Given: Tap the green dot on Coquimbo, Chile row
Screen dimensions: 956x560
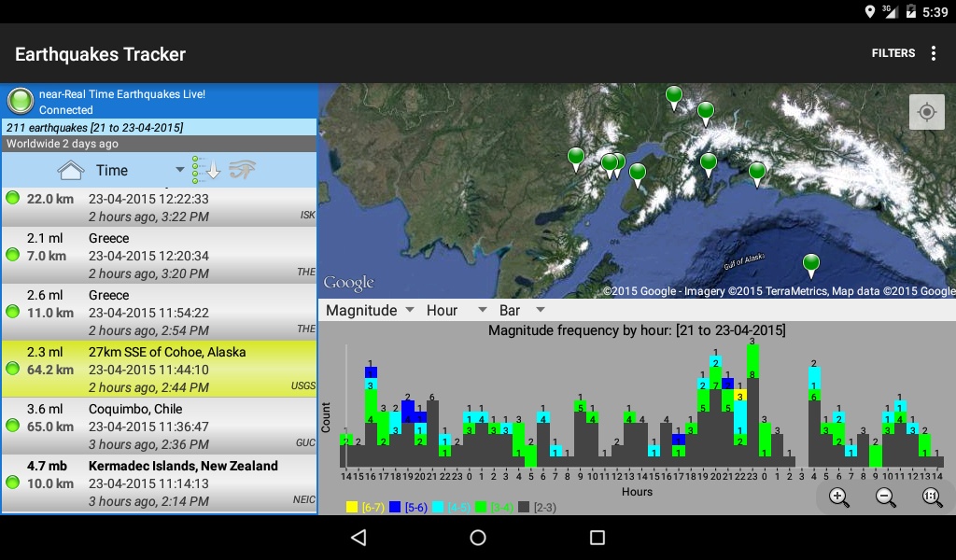Looking at the screenshot, I should 13,426.
